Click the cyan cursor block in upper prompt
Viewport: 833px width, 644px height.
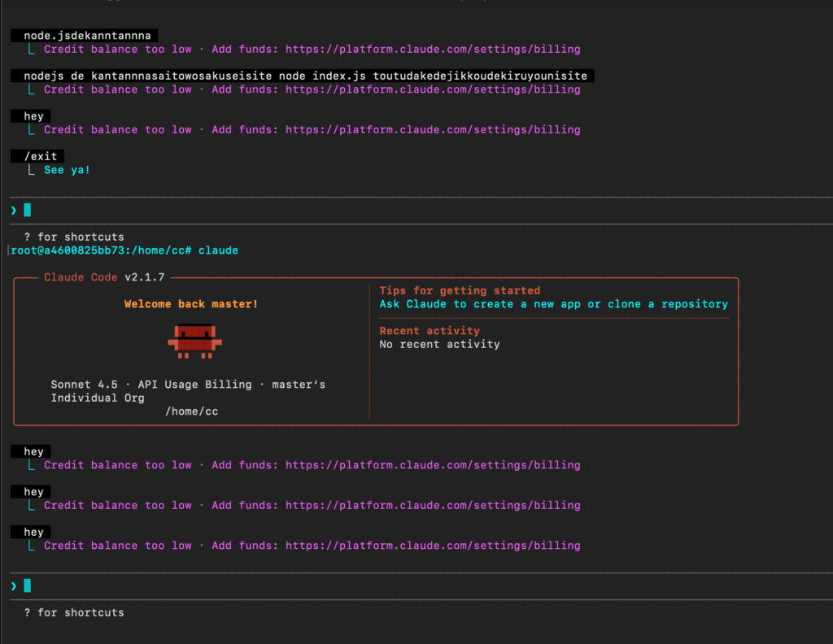(x=27, y=210)
